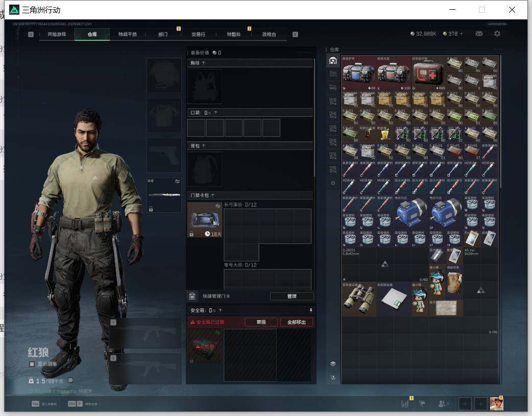The width and height of the screenshot is (532, 416).
Task: Click the empty pistol slot
Action: coord(164,155)
